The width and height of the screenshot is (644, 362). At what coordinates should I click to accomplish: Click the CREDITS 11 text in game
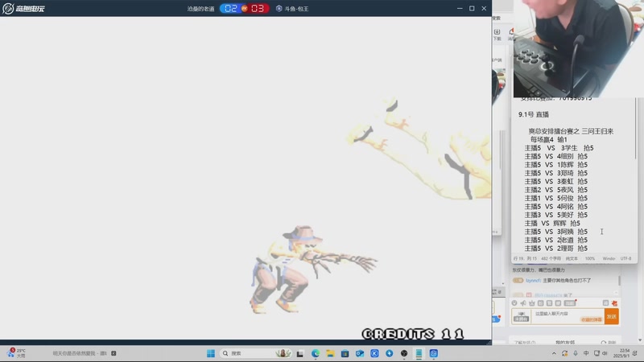tap(413, 334)
